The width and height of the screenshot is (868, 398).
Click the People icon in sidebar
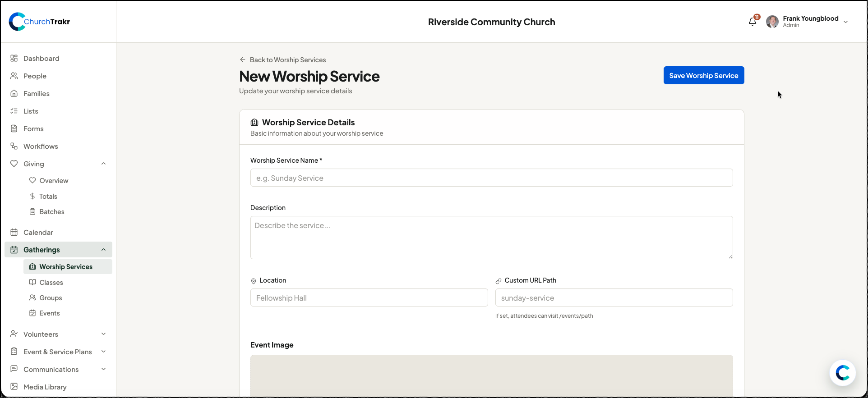coord(14,76)
